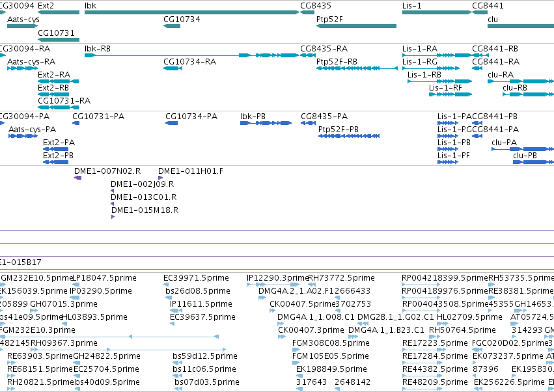The image size is (554, 392).
Task: Click the bs59d12.5prime EST label
Action: point(205,356)
